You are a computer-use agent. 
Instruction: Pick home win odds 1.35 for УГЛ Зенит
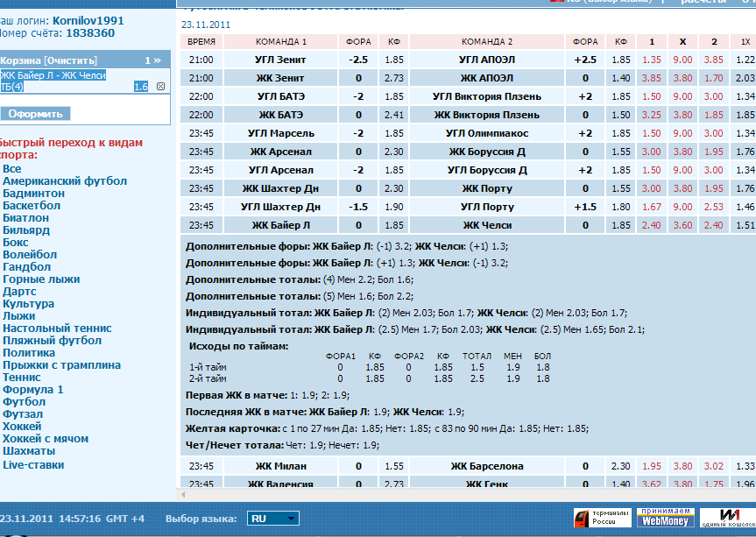(652, 60)
